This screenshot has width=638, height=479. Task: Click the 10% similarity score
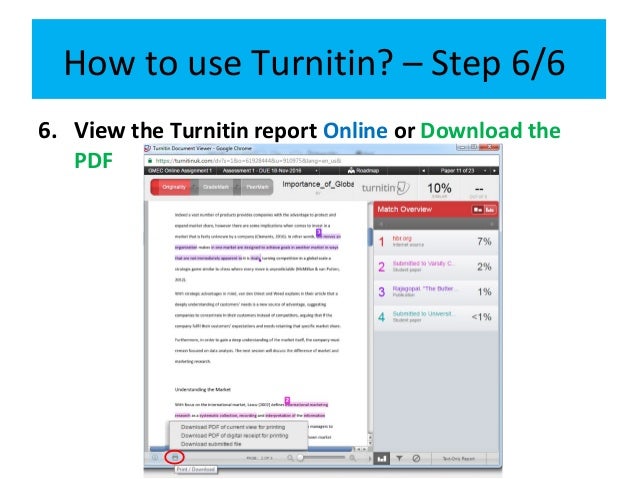click(x=439, y=188)
